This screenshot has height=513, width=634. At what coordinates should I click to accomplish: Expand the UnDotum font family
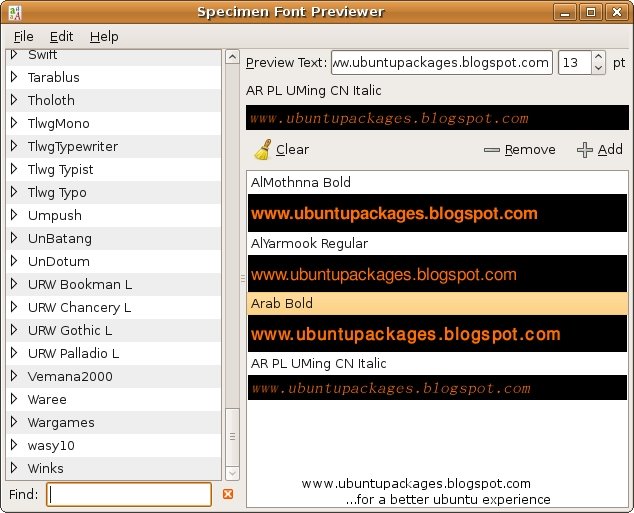coord(14,261)
